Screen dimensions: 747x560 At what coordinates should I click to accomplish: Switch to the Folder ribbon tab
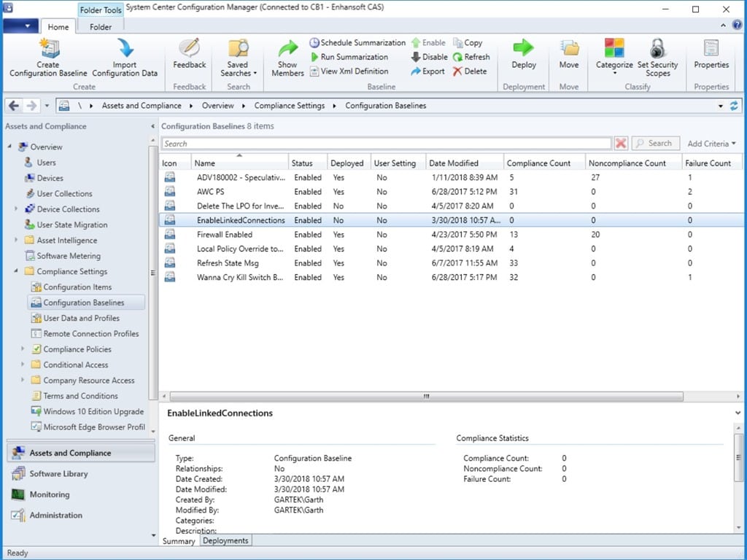pyautogui.click(x=101, y=27)
